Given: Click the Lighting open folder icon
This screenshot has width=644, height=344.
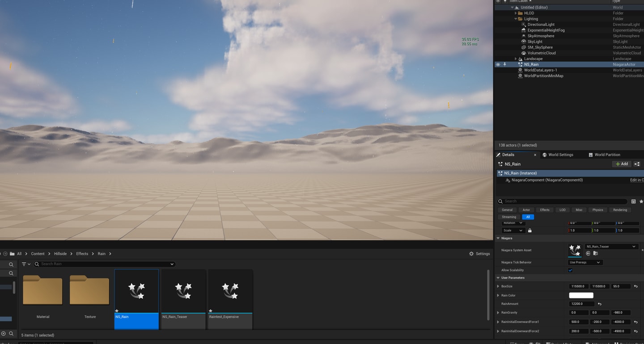Looking at the screenshot, I should (x=520, y=19).
